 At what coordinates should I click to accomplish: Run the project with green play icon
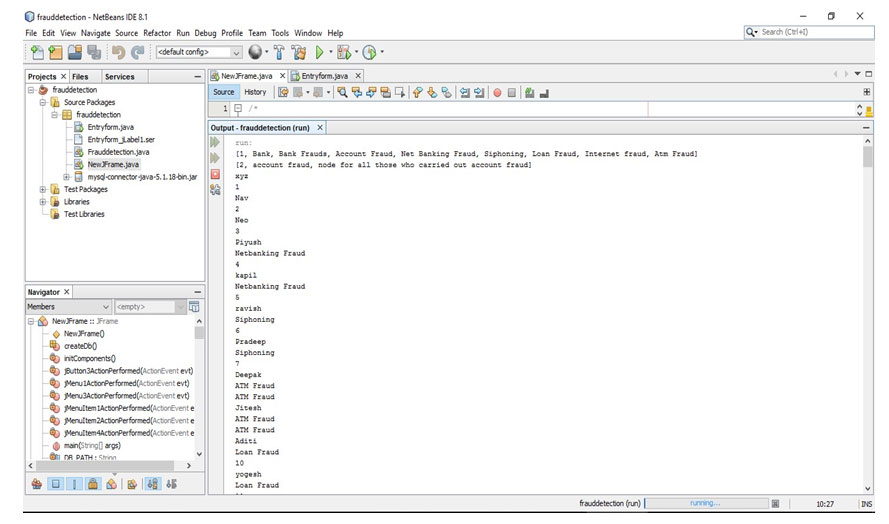pyautogui.click(x=320, y=52)
